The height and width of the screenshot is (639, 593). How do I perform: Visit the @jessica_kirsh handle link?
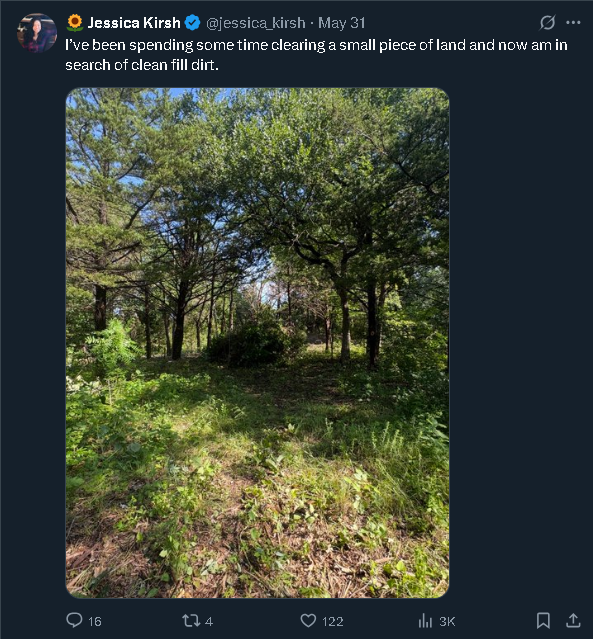(x=256, y=23)
